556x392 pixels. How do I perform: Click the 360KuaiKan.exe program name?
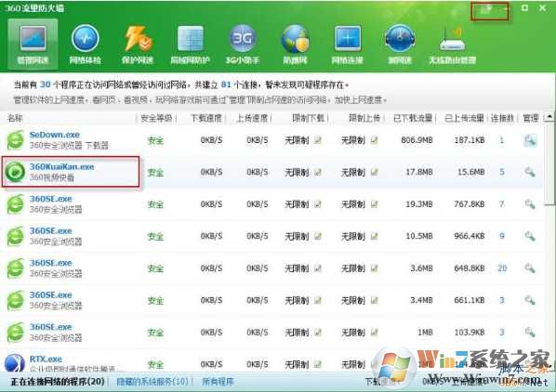(x=61, y=166)
